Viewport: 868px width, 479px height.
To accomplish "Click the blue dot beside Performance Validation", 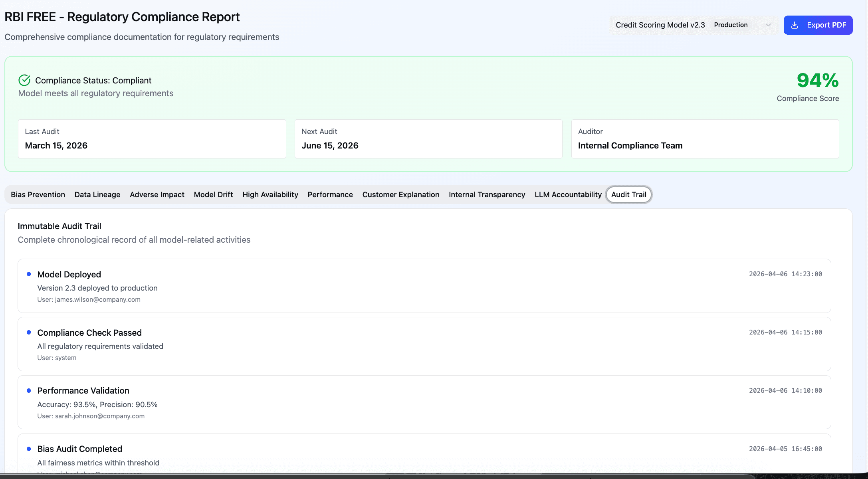I will (x=29, y=390).
